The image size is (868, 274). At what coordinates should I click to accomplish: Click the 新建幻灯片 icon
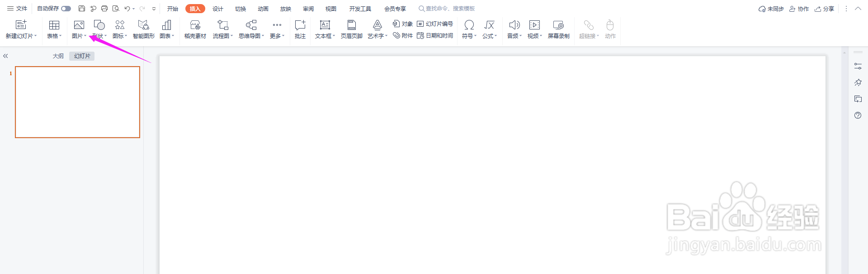(21, 25)
